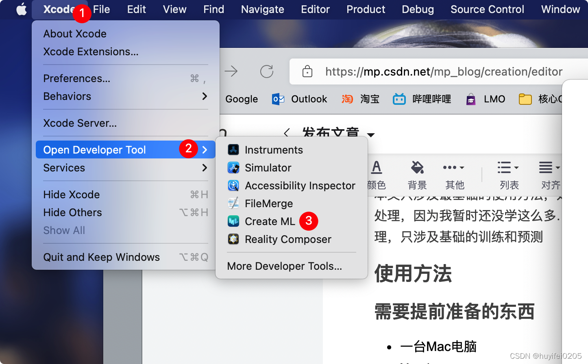Reload the current webpage
Screen dimensions: 588x364
(266, 71)
